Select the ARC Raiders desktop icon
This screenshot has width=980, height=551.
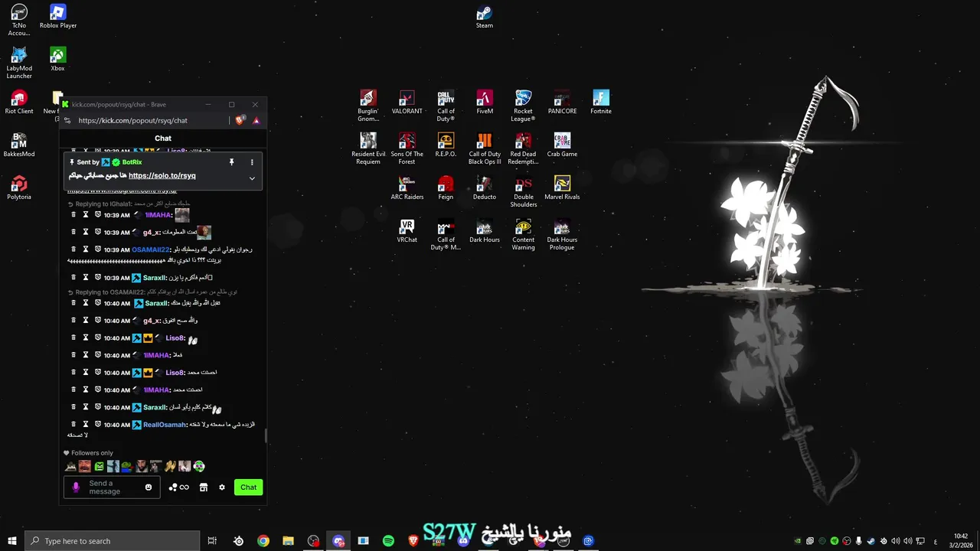(x=407, y=188)
